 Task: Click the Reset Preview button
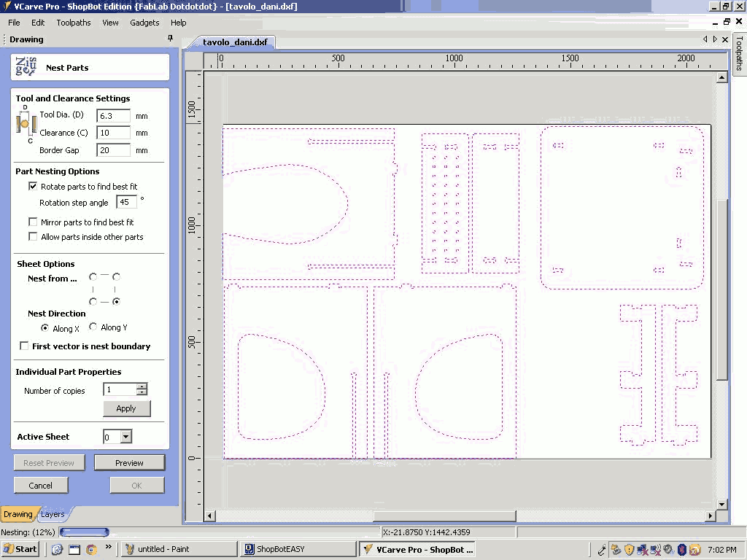(49, 463)
